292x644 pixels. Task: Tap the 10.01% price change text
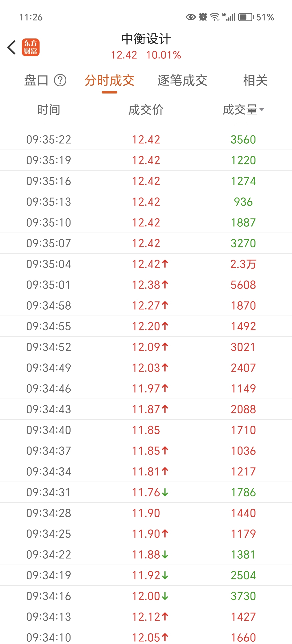point(163,55)
